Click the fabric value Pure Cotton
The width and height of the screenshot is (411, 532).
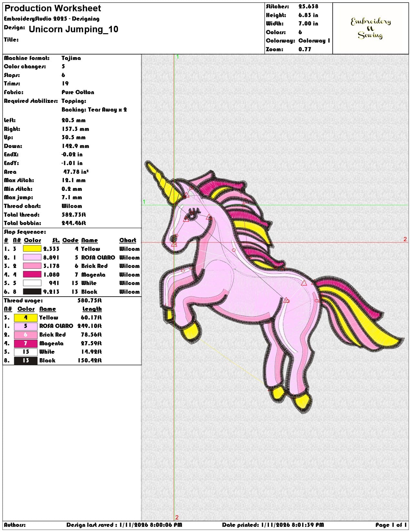(78, 92)
